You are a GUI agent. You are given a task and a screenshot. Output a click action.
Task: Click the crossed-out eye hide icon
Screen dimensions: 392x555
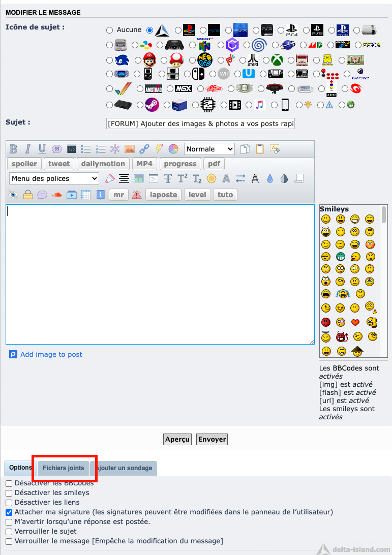click(x=13, y=195)
